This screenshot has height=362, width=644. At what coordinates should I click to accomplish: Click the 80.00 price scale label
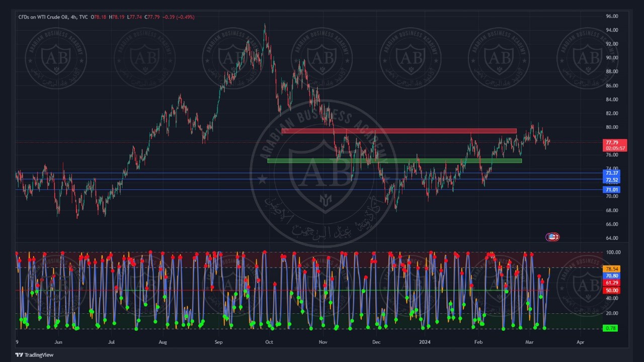tap(612, 127)
